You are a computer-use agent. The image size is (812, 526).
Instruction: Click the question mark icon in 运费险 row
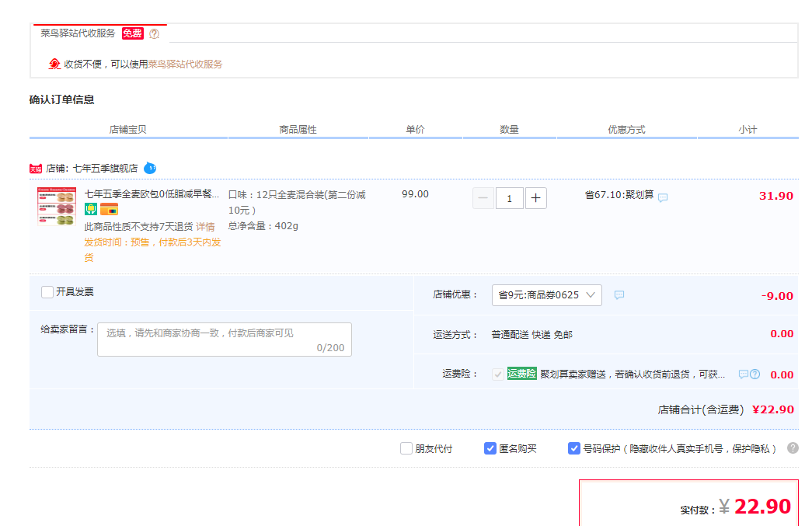click(x=755, y=374)
